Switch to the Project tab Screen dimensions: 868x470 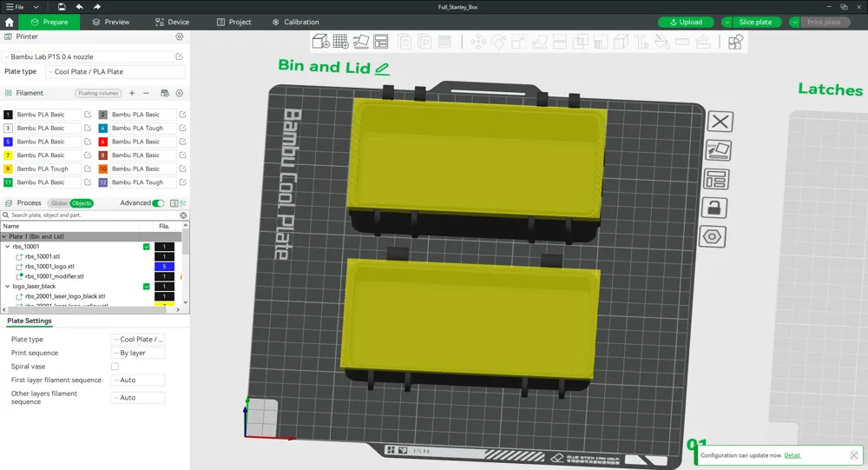tap(234, 23)
